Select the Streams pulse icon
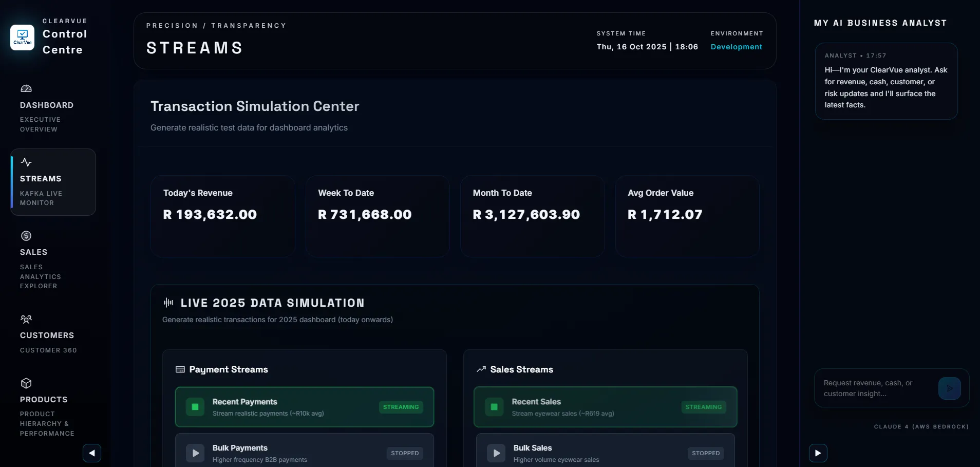Screen dimensions: 980x467 [26, 162]
